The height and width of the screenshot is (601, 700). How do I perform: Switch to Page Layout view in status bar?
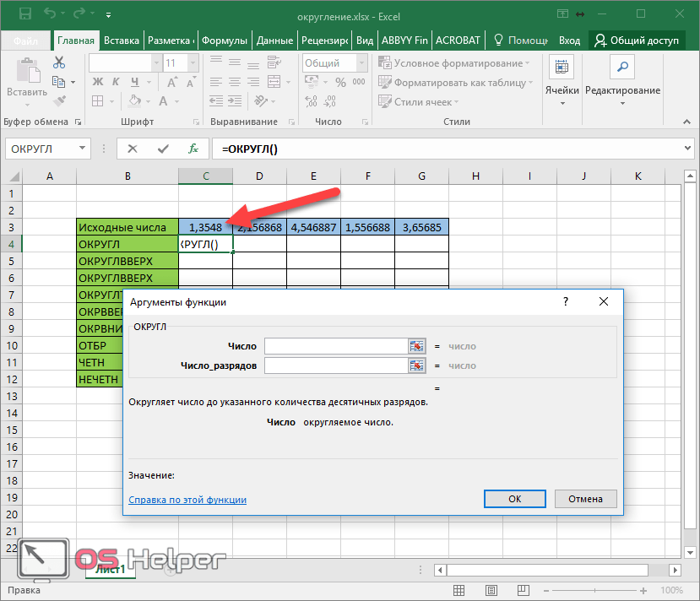(491, 590)
